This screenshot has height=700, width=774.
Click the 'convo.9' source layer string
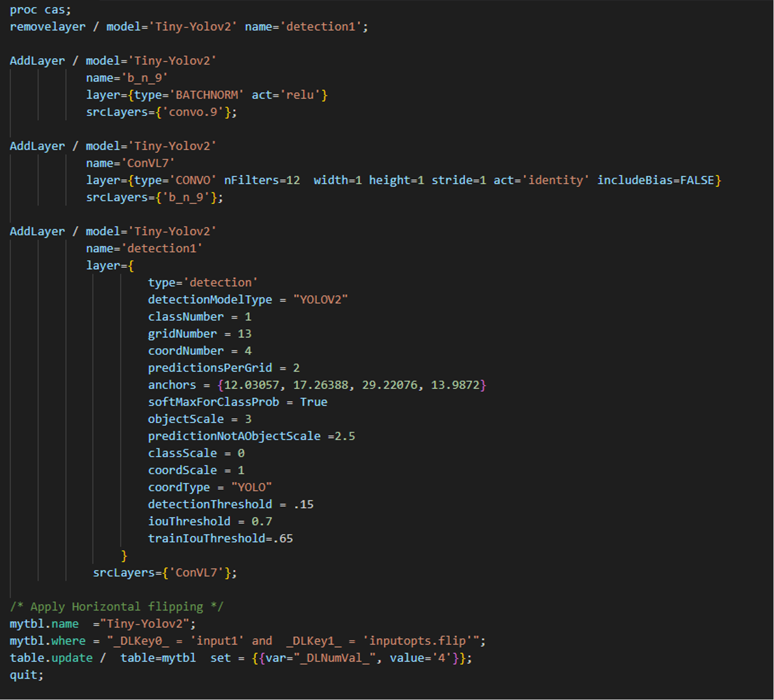tap(193, 112)
